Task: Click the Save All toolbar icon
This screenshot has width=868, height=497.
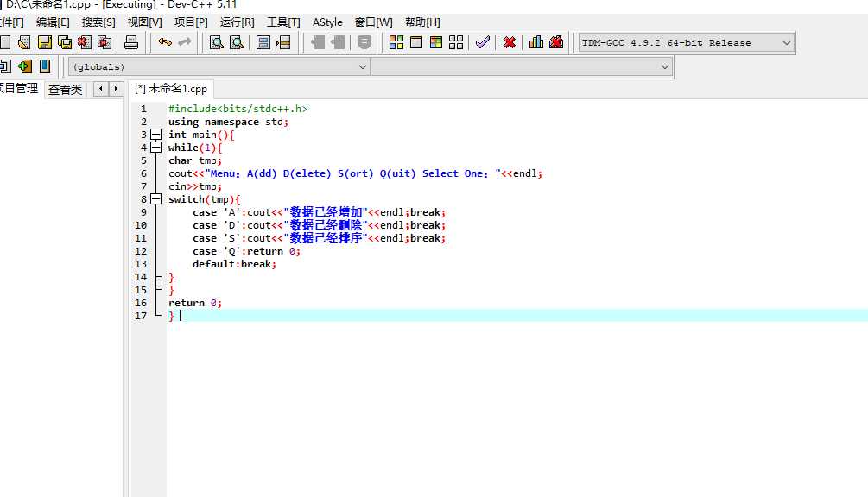Action: tap(65, 42)
